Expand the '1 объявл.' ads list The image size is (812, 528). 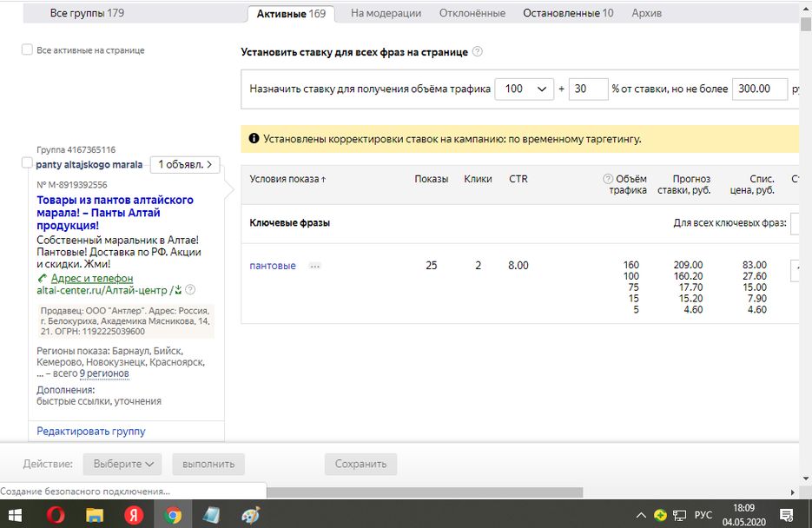pyautogui.click(x=185, y=164)
